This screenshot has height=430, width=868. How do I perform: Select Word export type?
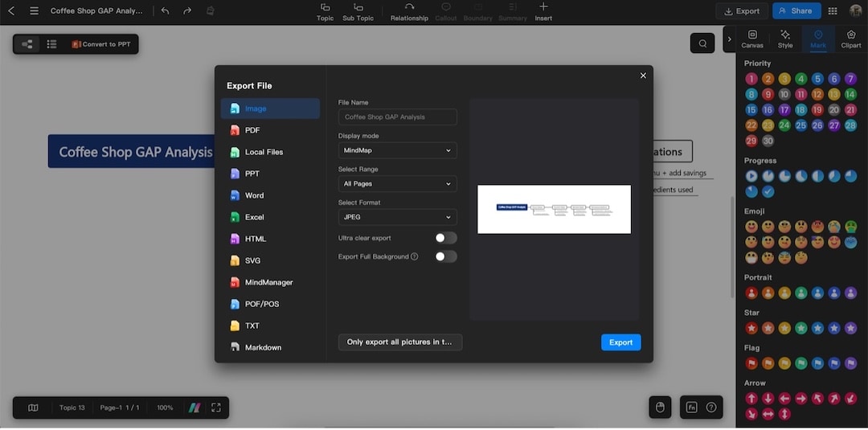270,195
